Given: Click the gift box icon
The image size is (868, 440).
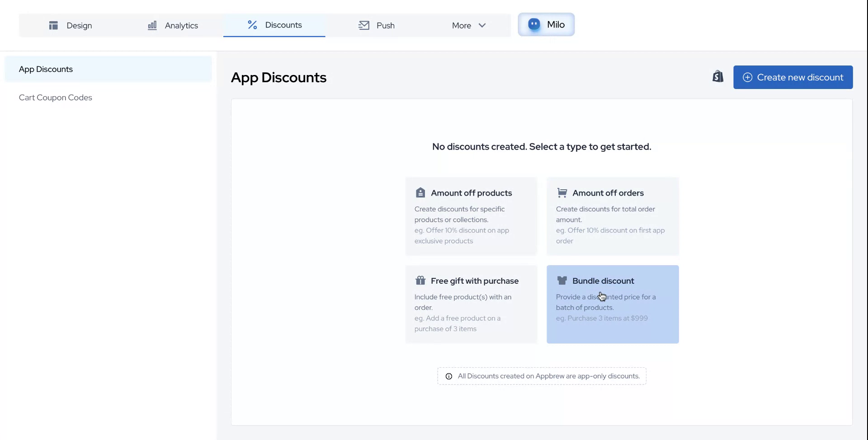Looking at the screenshot, I should coord(420,281).
